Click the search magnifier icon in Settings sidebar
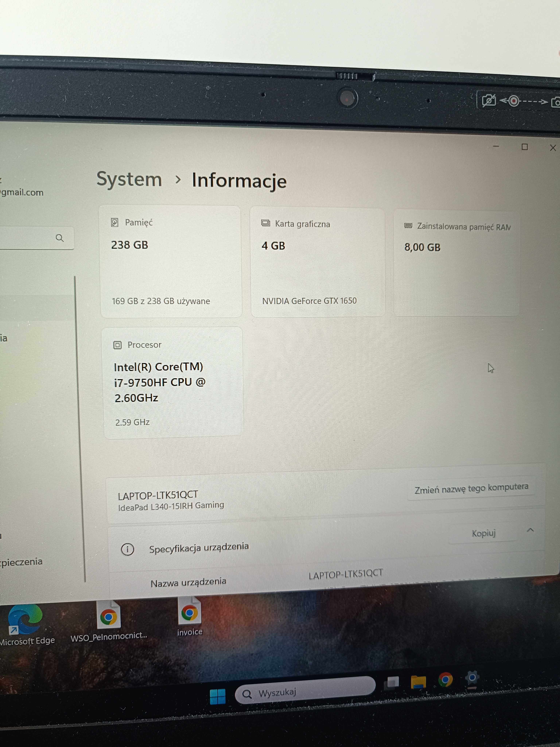This screenshot has height=747, width=560. coord(60,238)
